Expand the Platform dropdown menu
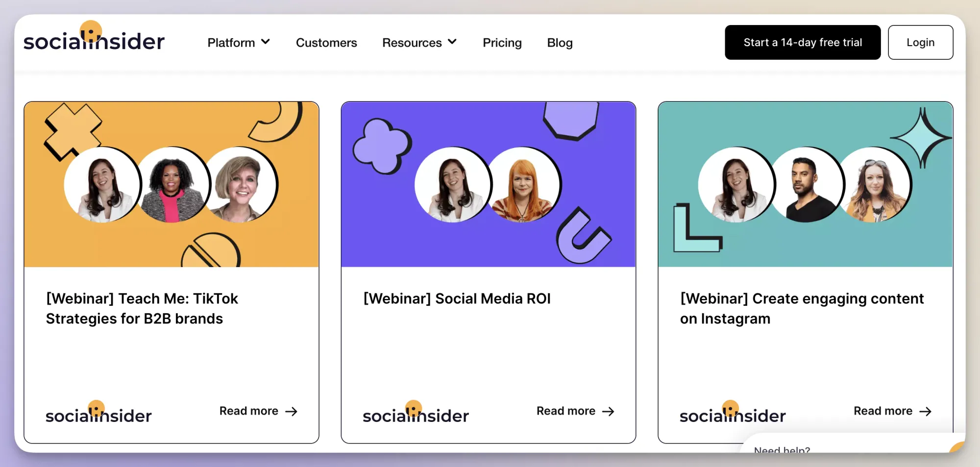The height and width of the screenshot is (467, 980). pos(239,43)
